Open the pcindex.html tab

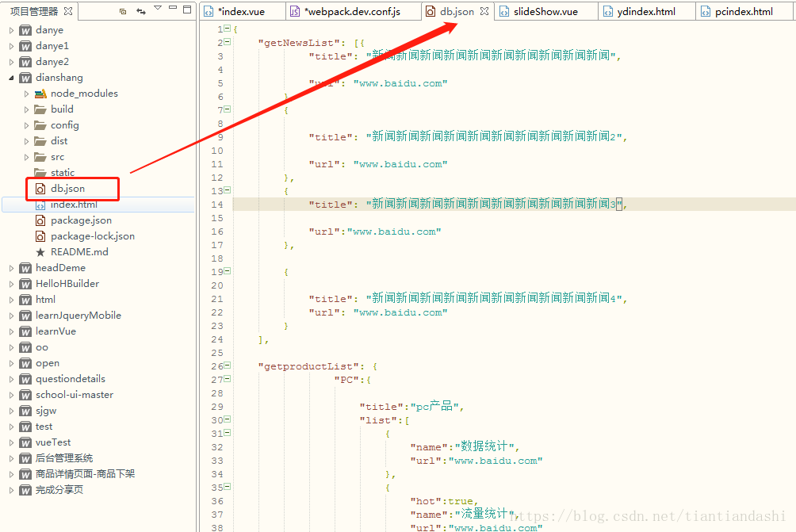[744, 11]
